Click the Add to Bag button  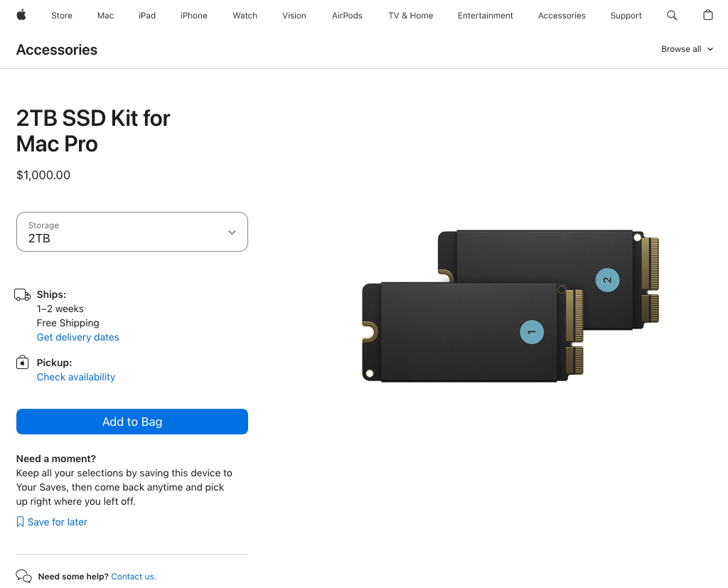[132, 422]
